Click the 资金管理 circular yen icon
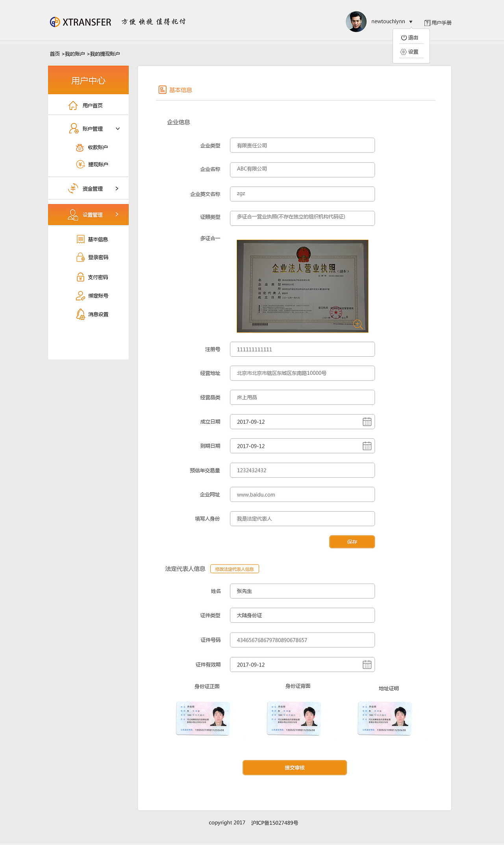The image size is (504, 845). [x=73, y=188]
